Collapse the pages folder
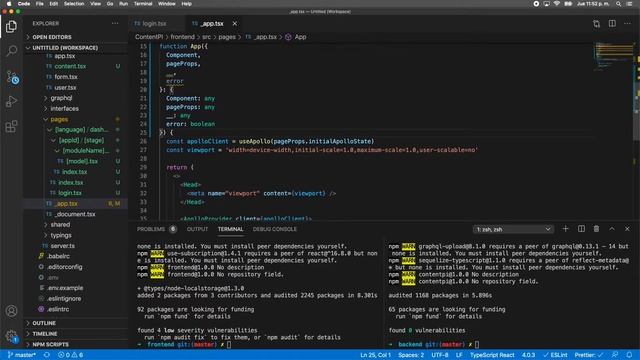Image resolution: width=640 pixels, height=360 pixels. coord(59,120)
